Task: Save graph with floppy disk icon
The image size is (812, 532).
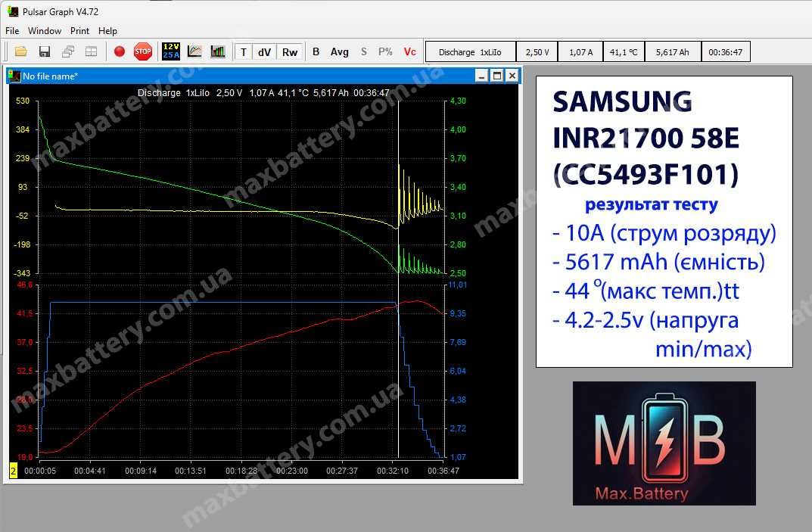Action: (x=45, y=51)
